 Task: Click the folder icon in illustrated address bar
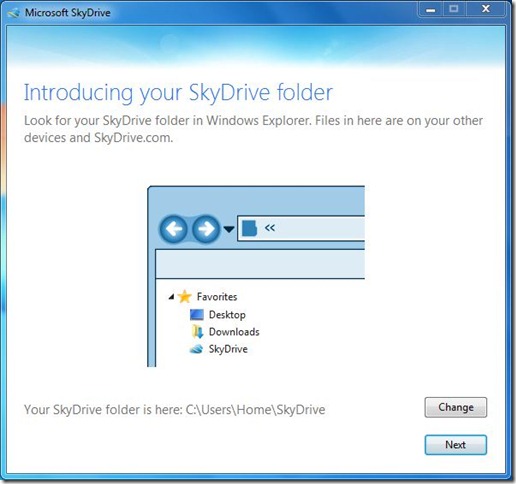click(249, 228)
